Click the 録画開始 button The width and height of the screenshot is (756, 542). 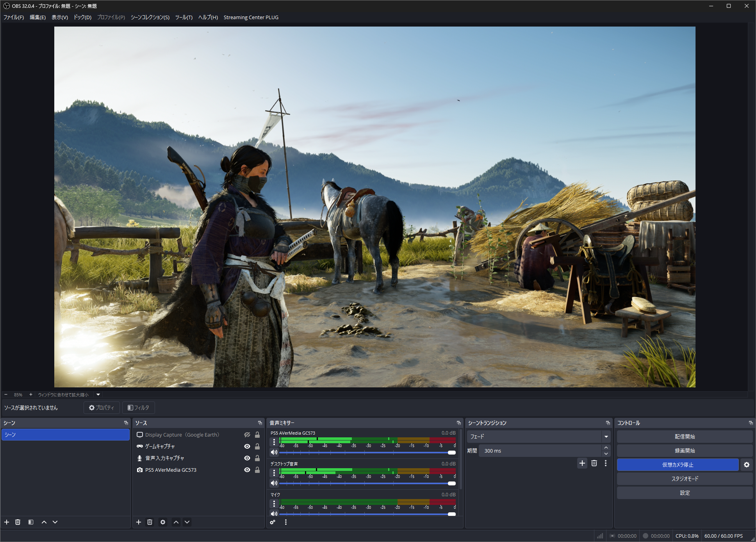685,451
